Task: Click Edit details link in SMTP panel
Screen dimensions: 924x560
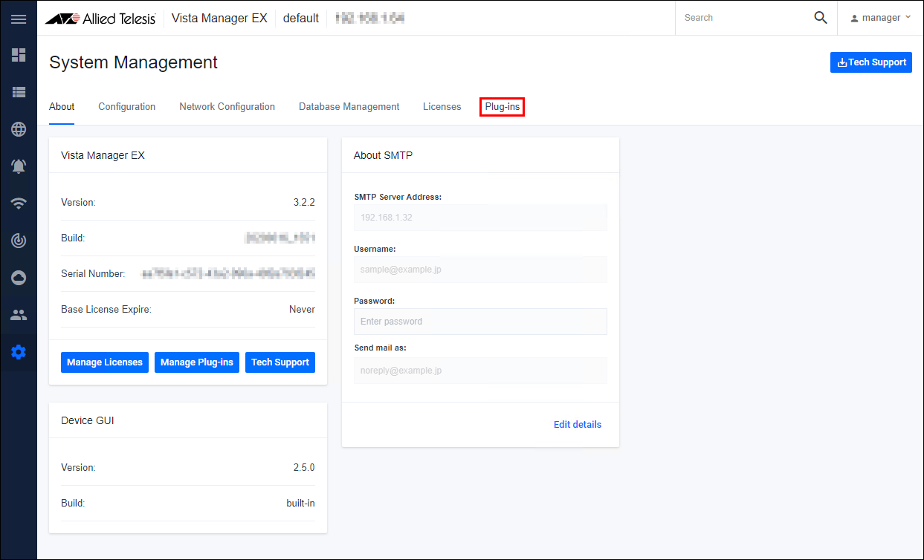Action: (x=577, y=425)
